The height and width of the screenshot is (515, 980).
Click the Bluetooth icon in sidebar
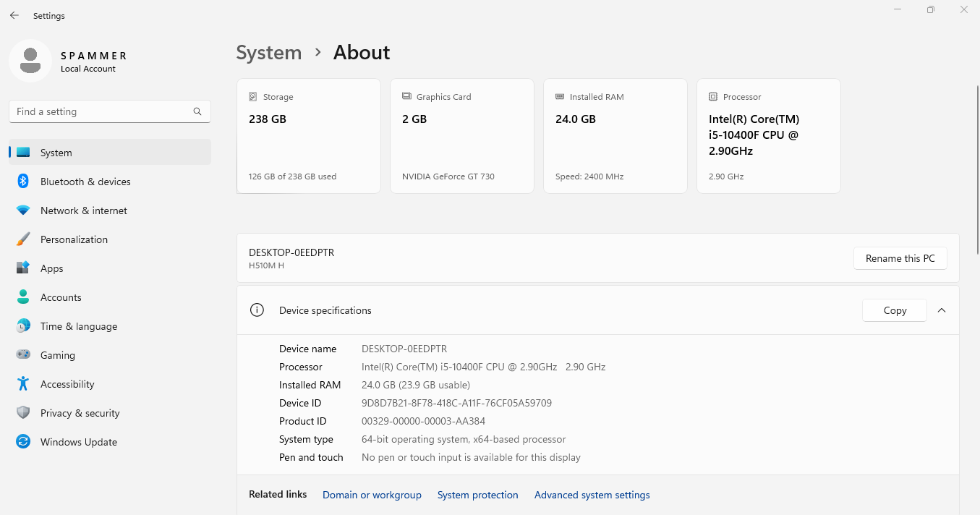23,182
